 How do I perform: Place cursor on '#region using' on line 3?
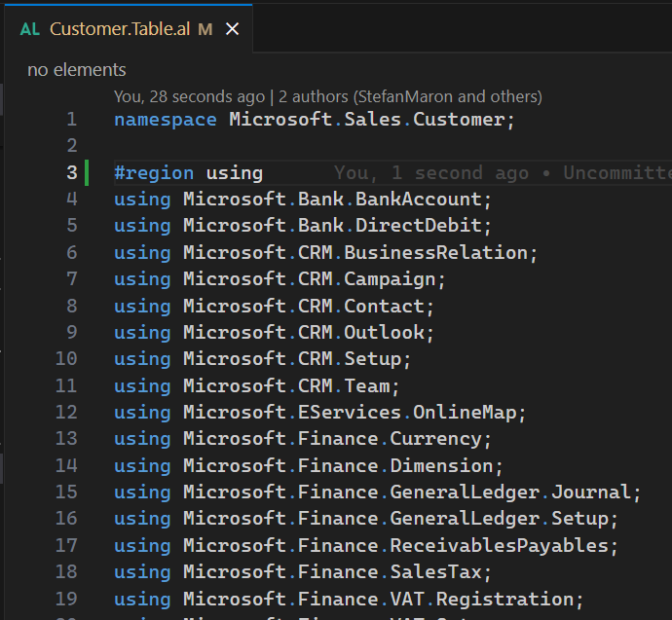point(189,173)
